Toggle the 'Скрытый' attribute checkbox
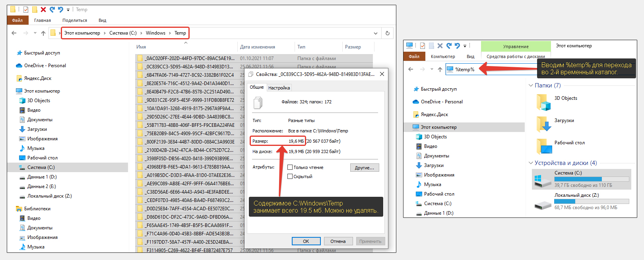This screenshot has width=644, height=260. 290,177
